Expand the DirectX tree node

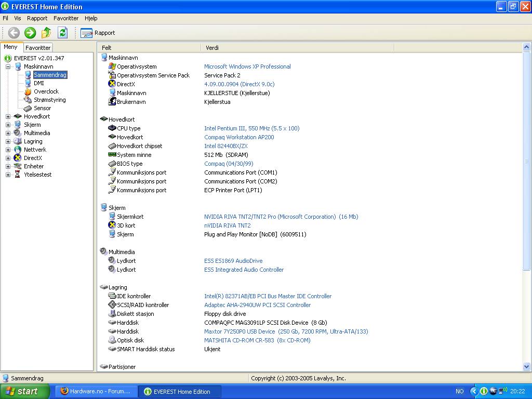(x=8, y=158)
